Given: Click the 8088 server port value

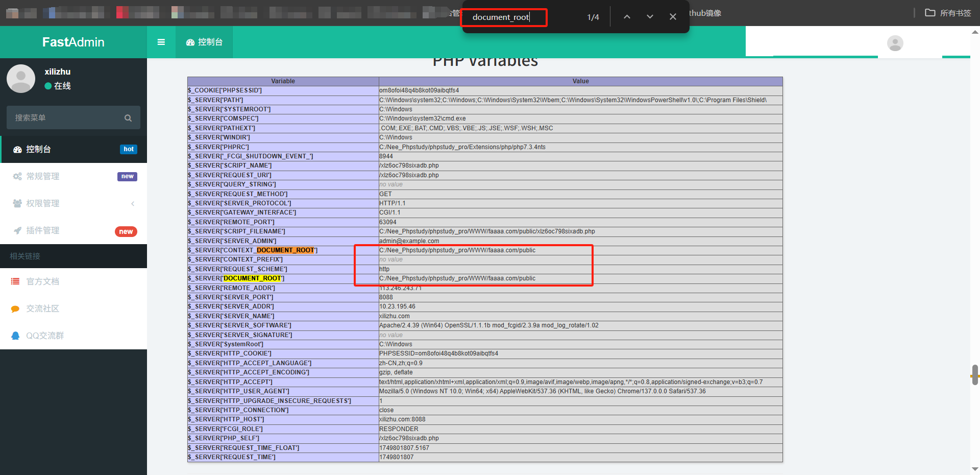Looking at the screenshot, I should point(386,297).
